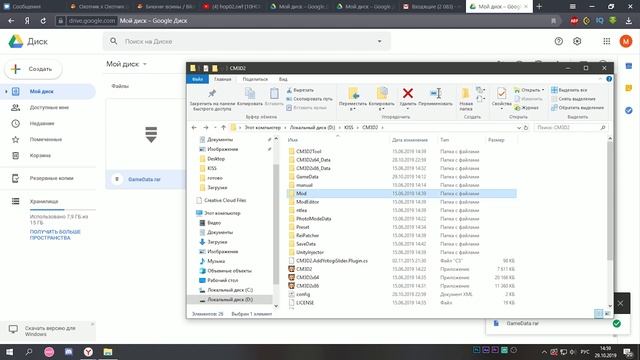Click the Мой диск sidebar item
This screenshot has height=360, width=640.
pos(48,91)
